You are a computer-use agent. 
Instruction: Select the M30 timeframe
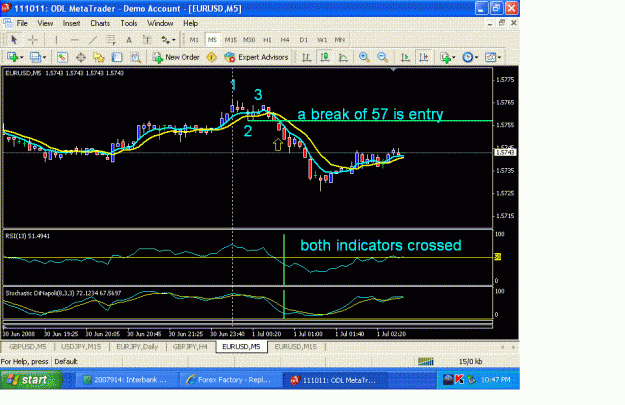(x=249, y=40)
